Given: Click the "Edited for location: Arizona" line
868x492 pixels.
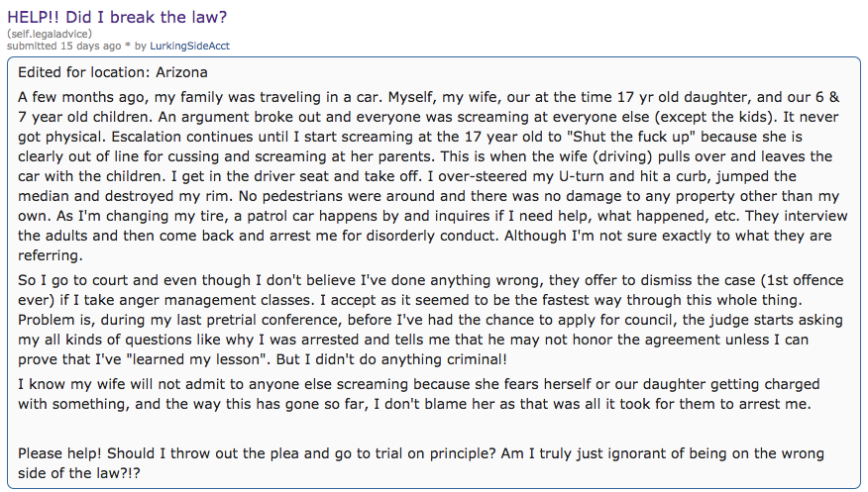Looking at the screenshot, I should pyautogui.click(x=113, y=72).
